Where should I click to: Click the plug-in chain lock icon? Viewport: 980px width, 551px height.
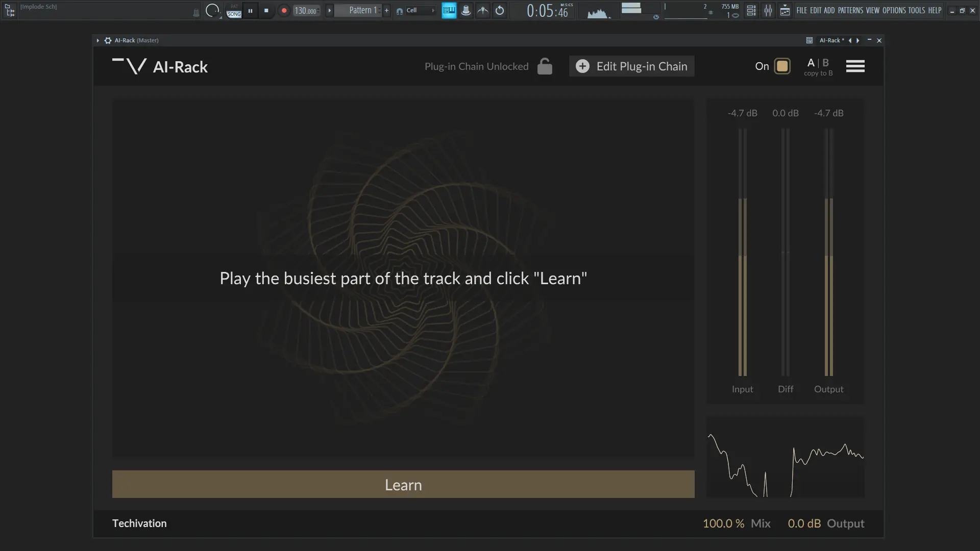pos(545,66)
